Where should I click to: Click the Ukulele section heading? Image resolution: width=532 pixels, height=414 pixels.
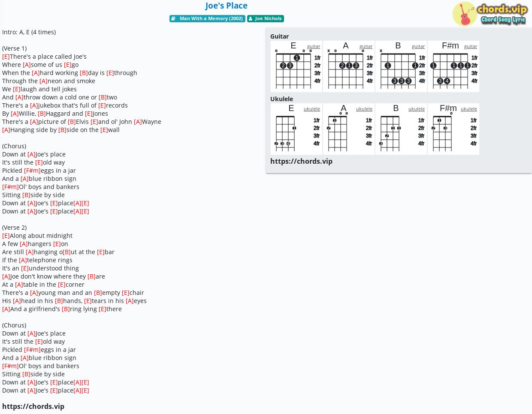[281, 99]
